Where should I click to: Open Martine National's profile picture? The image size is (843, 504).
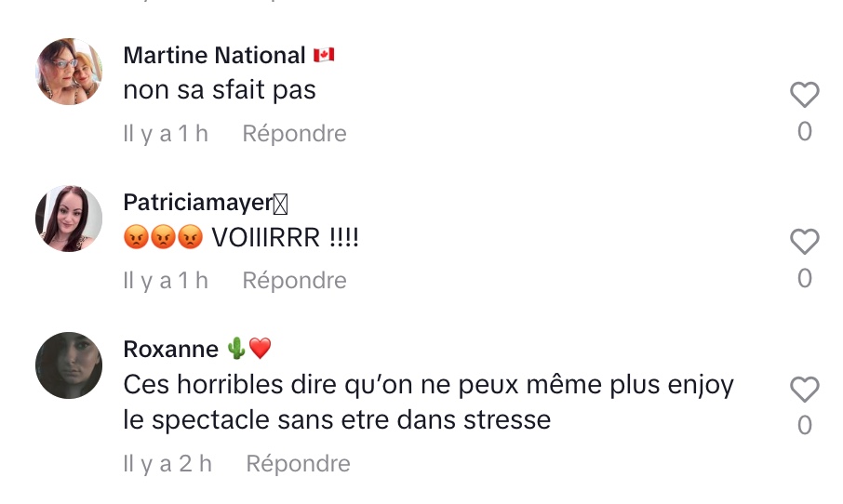69,72
